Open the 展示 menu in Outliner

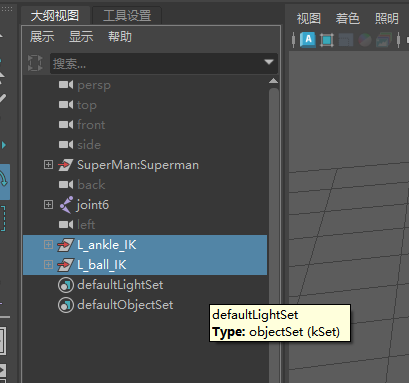pyautogui.click(x=42, y=37)
